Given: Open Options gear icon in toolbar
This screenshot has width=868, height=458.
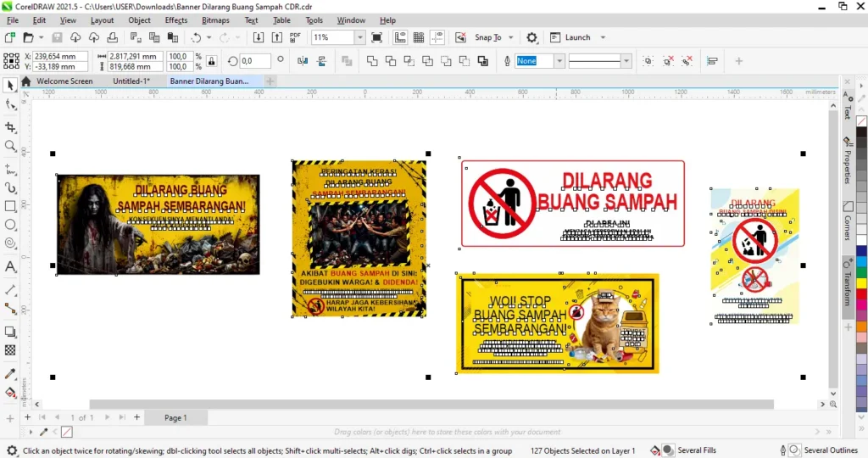Looking at the screenshot, I should 531,37.
